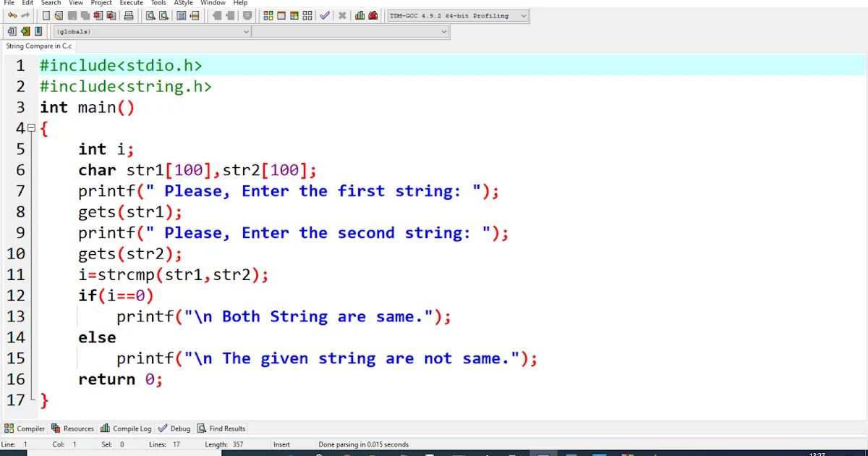Screen dimensions: 868x456
Task: Click the Delete Profiling Information icon
Action: tap(373, 15)
